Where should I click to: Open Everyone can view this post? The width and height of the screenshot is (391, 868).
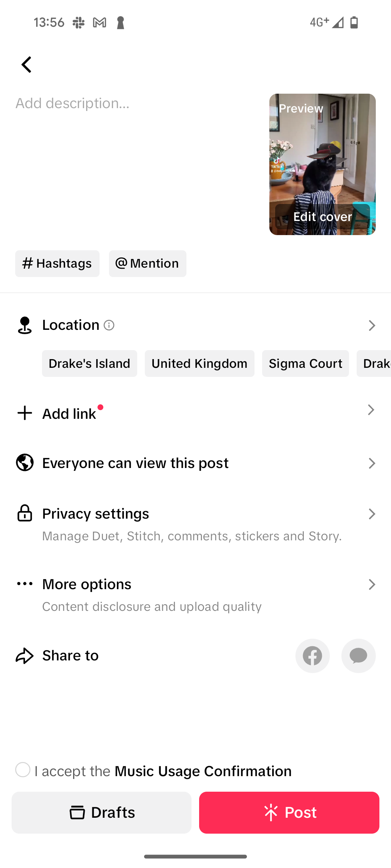pos(135,463)
